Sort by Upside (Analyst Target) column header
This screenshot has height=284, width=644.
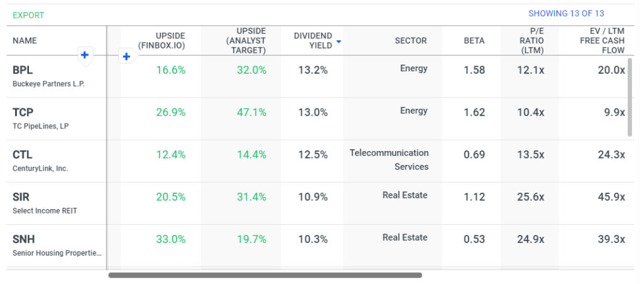[243, 41]
